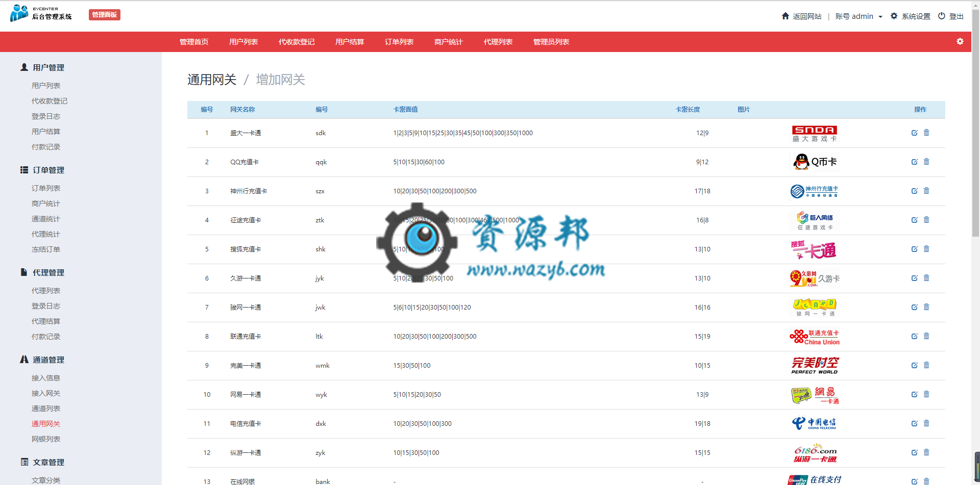Open 接入信息 in the sidebar
The image size is (980, 485).
pyautogui.click(x=46, y=378)
